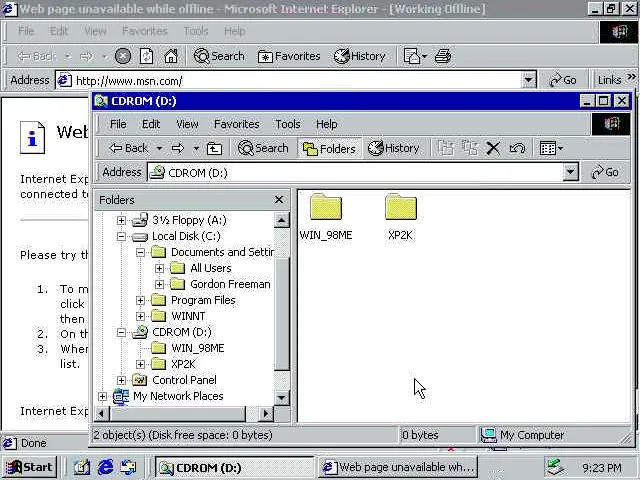Click the Undo icon in explorer toolbar
The height and width of the screenshot is (480, 640).
click(x=517, y=148)
